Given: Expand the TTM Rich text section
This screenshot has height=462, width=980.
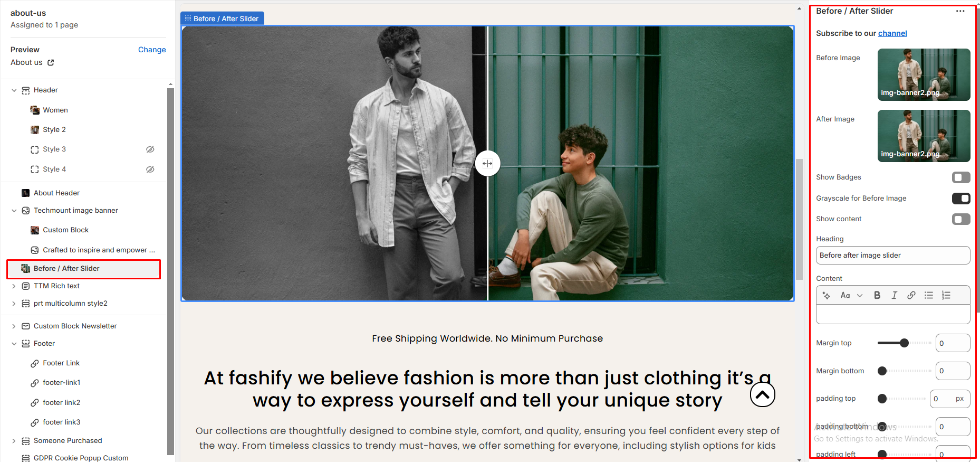Looking at the screenshot, I should [x=14, y=286].
